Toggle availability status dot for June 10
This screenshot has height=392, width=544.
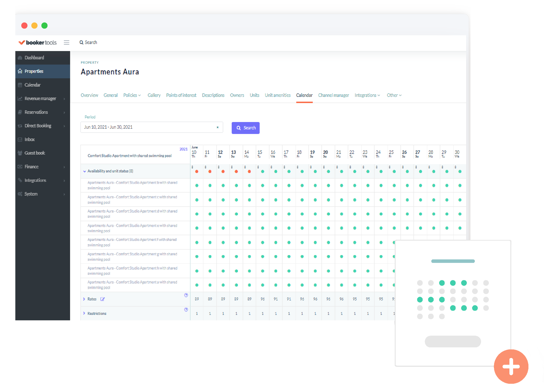(x=197, y=171)
